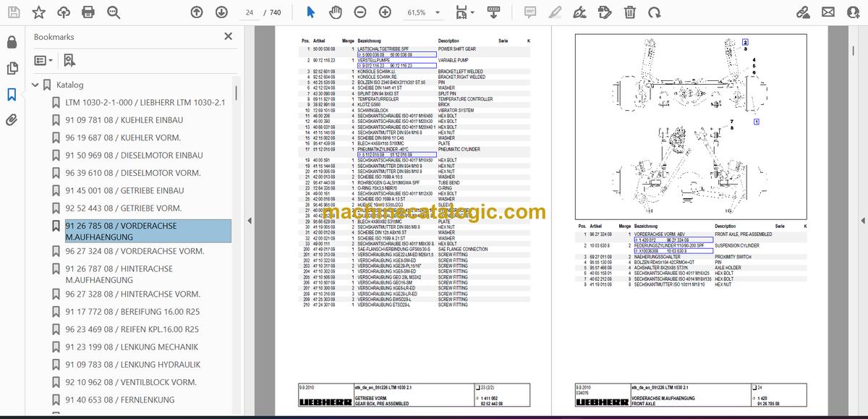Open bookmarks options dropdown menu
This screenshot has height=419, width=868.
(x=43, y=60)
